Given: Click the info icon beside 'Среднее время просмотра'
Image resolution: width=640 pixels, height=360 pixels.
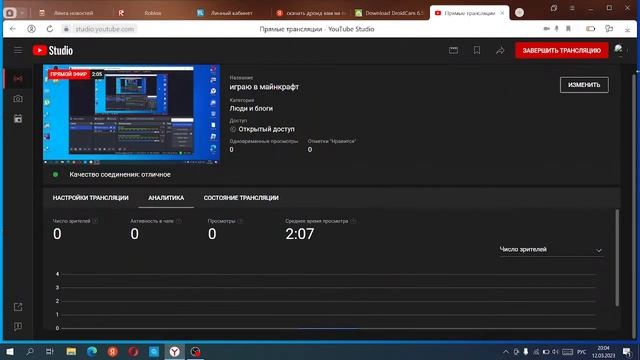Looking at the screenshot, I should [x=353, y=221].
